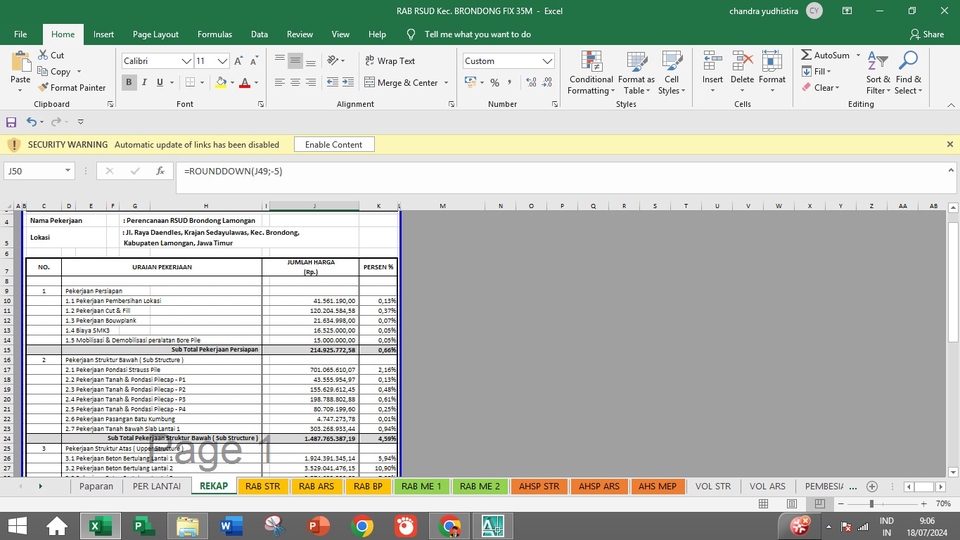Image resolution: width=960 pixels, height=540 pixels.
Task: Click the Format Painter brush icon
Action: [44, 87]
